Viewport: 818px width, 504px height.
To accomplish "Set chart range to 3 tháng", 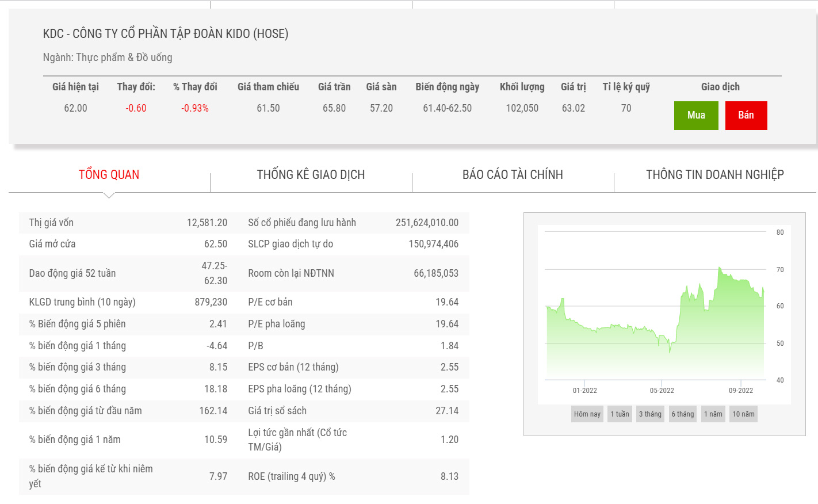I will 650,414.
